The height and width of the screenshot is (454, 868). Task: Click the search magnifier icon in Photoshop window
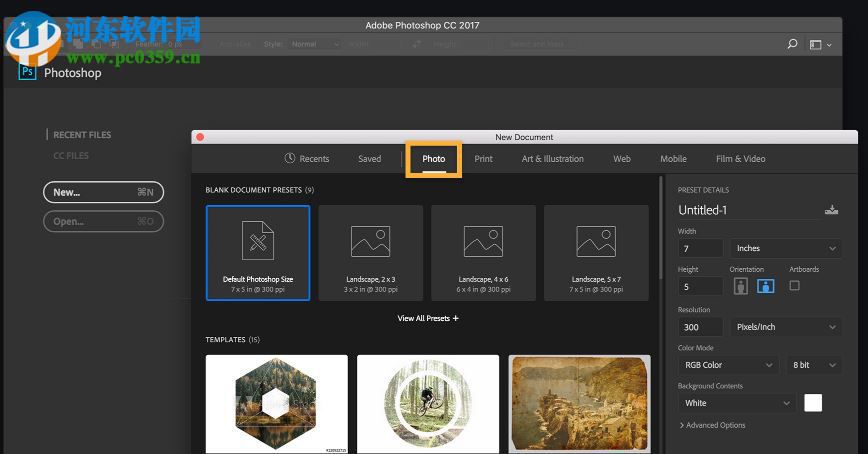pos(792,44)
